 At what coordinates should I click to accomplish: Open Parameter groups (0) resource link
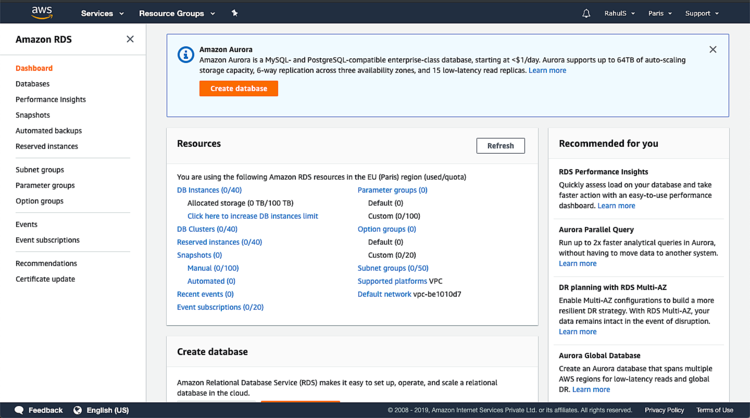[392, 190]
